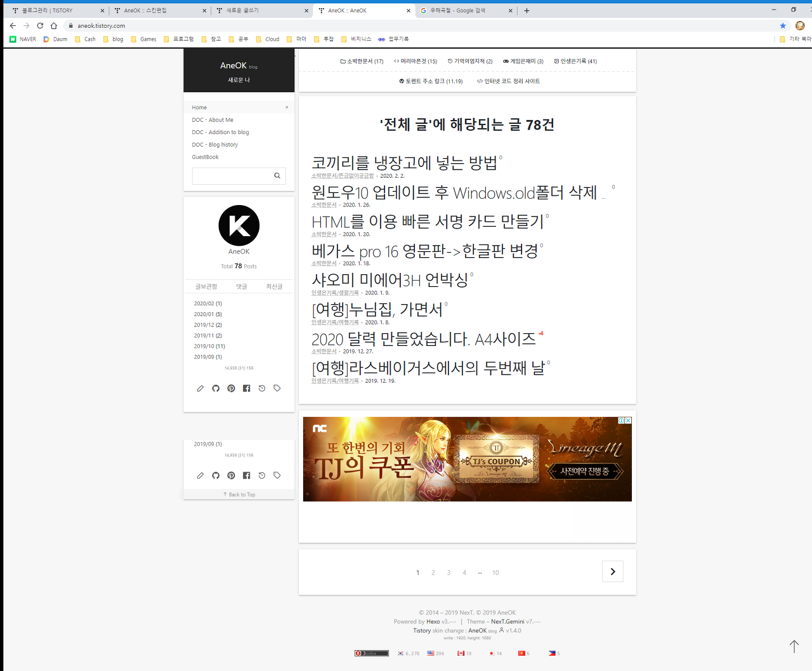Open DOC - Addition to blog page
The width and height of the screenshot is (812, 671).
[220, 132]
